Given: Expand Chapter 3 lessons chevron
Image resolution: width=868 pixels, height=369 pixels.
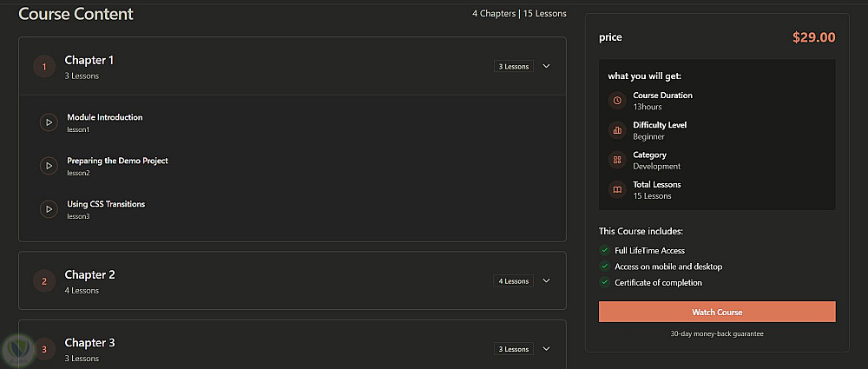Looking at the screenshot, I should tap(546, 349).
